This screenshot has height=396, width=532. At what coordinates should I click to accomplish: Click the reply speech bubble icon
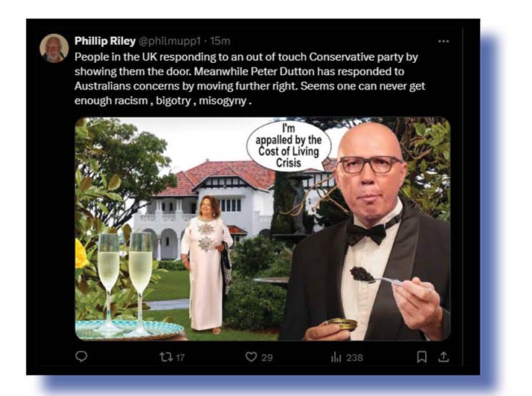[x=82, y=357]
